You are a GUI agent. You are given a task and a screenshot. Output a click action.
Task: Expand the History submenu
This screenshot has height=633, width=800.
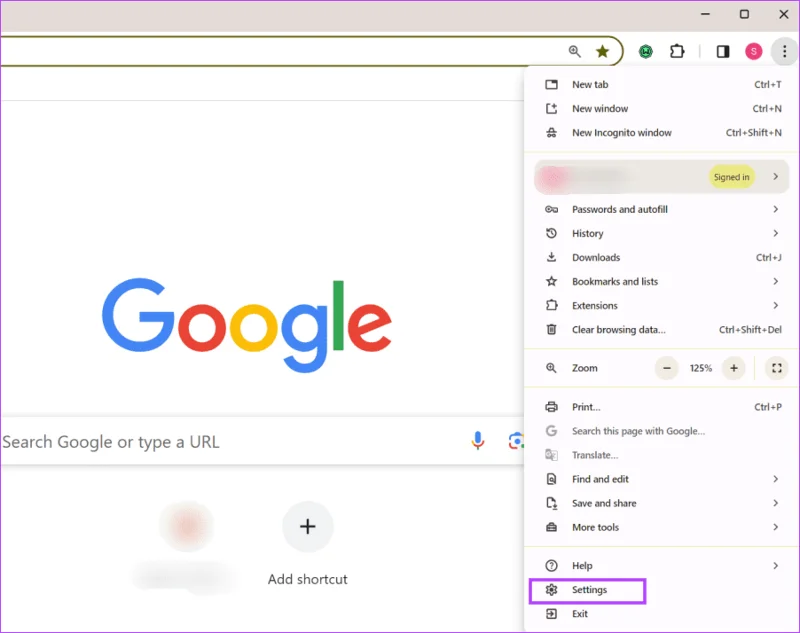coord(662,234)
